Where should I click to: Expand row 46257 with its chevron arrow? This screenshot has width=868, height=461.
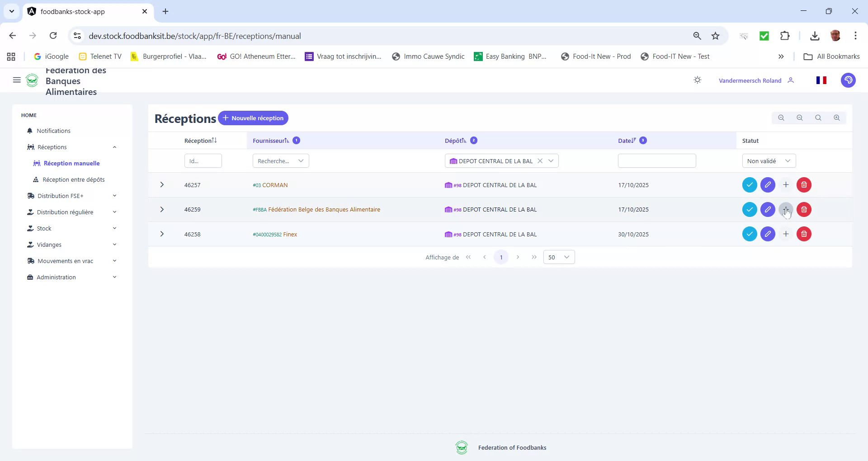tap(162, 185)
